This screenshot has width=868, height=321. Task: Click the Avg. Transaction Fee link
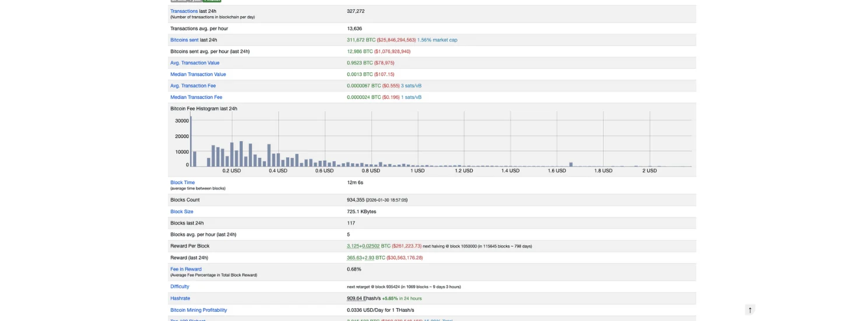[192, 86]
